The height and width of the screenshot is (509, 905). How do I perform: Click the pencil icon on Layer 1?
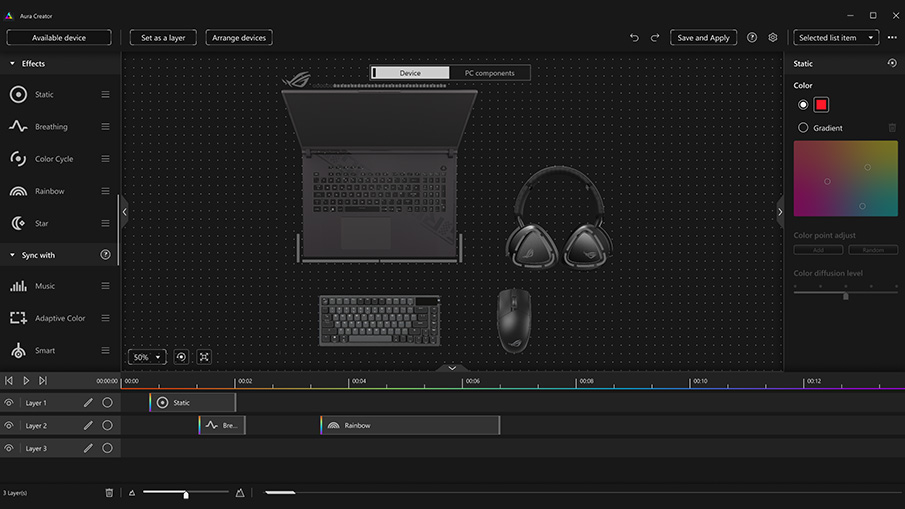pos(88,403)
